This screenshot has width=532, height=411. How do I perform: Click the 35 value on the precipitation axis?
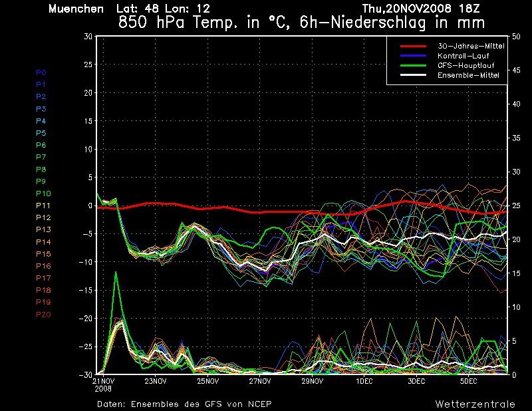click(516, 138)
